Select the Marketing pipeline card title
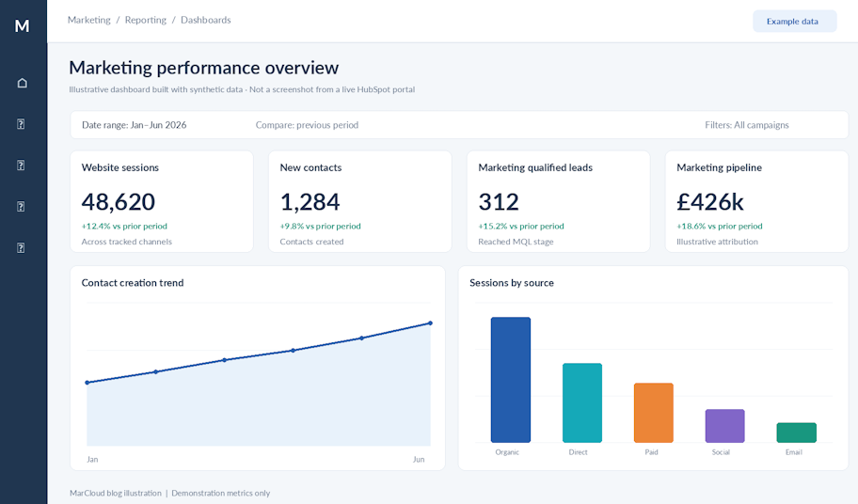858x504 pixels. pyautogui.click(x=719, y=167)
